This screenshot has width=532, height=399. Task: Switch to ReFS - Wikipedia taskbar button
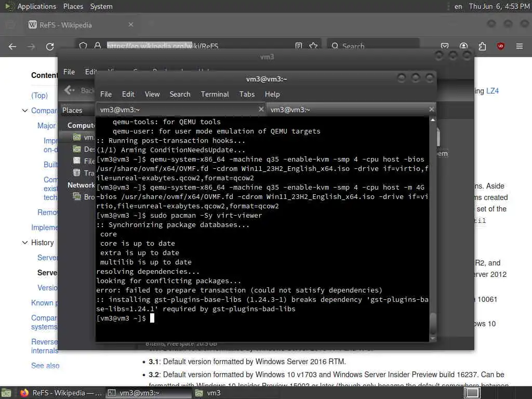pyautogui.click(x=61, y=393)
